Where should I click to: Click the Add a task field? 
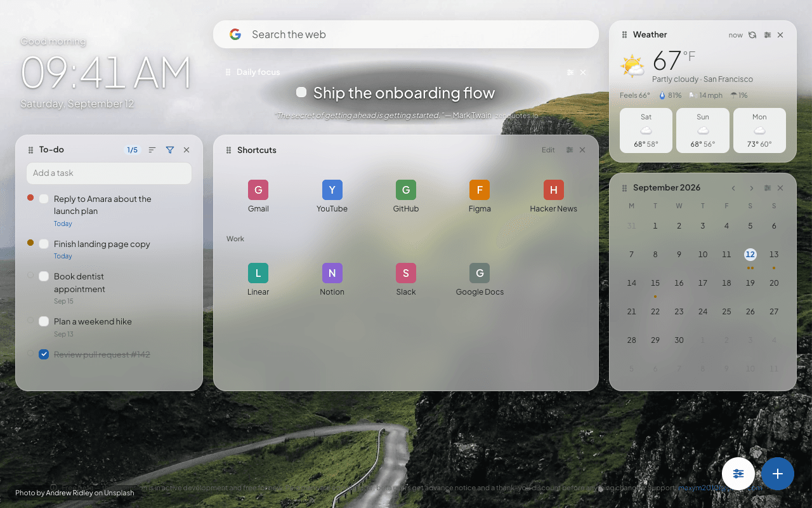coord(109,173)
